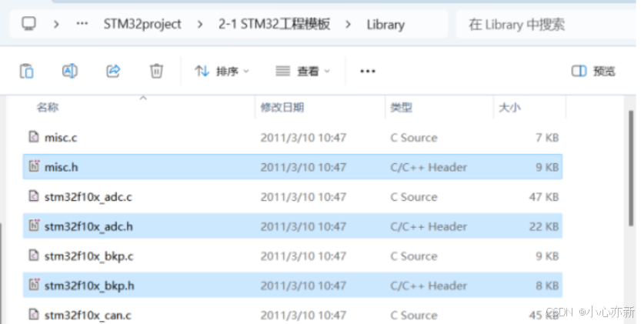This screenshot has width=644, height=324.
Task: Click the C source icon of misc.c
Action: (x=34, y=136)
